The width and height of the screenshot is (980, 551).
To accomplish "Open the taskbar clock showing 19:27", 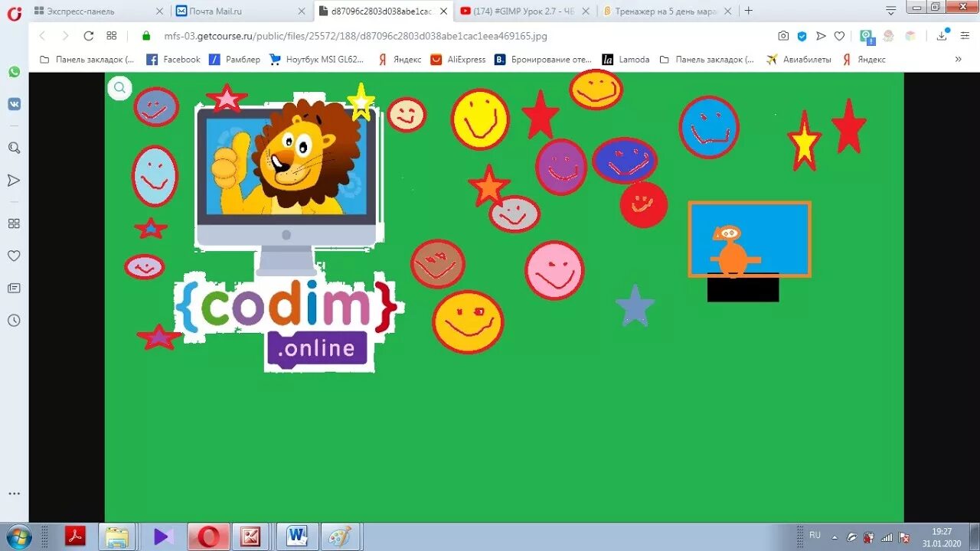I will click(942, 536).
